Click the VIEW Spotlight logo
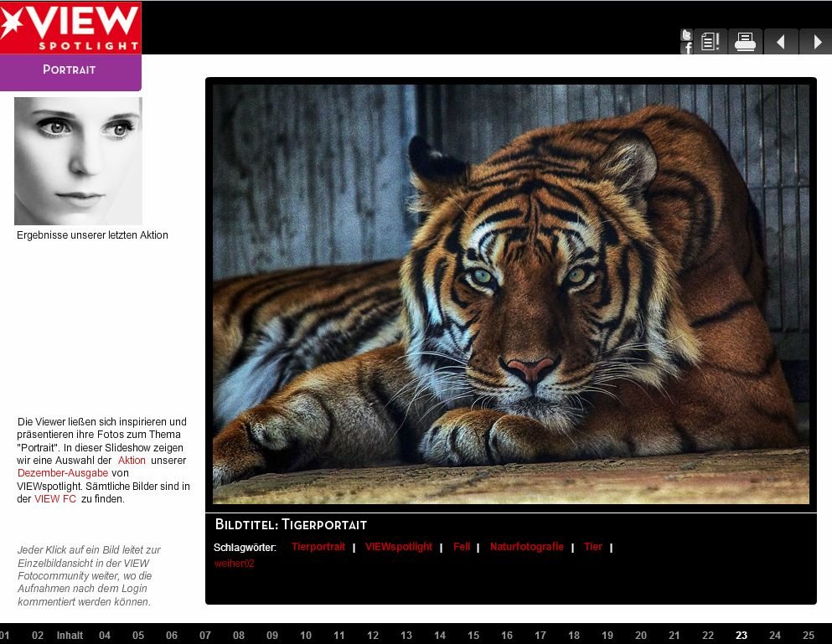Viewport: 832px width, 644px height. coord(70,28)
